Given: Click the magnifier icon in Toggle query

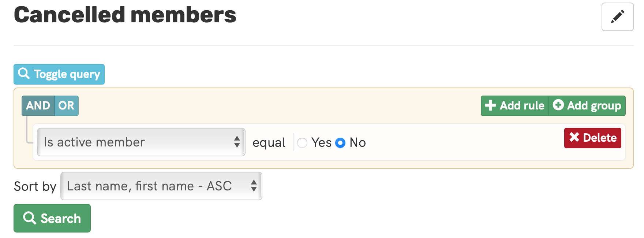Looking at the screenshot, I should click(x=24, y=74).
